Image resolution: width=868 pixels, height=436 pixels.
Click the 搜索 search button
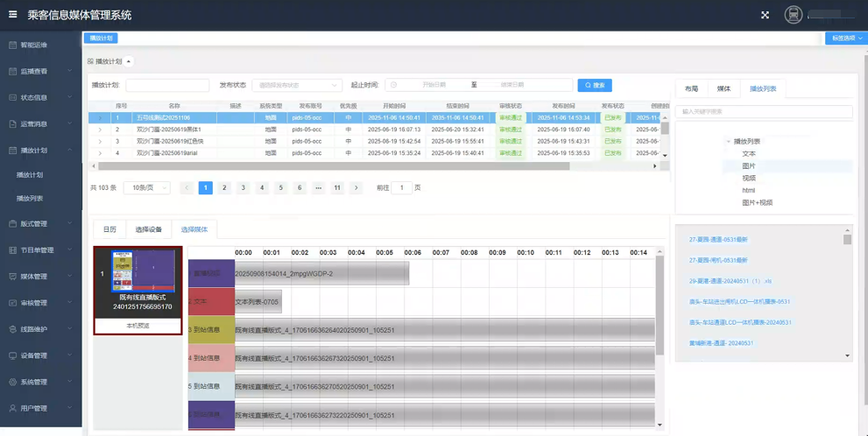click(595, 85)
